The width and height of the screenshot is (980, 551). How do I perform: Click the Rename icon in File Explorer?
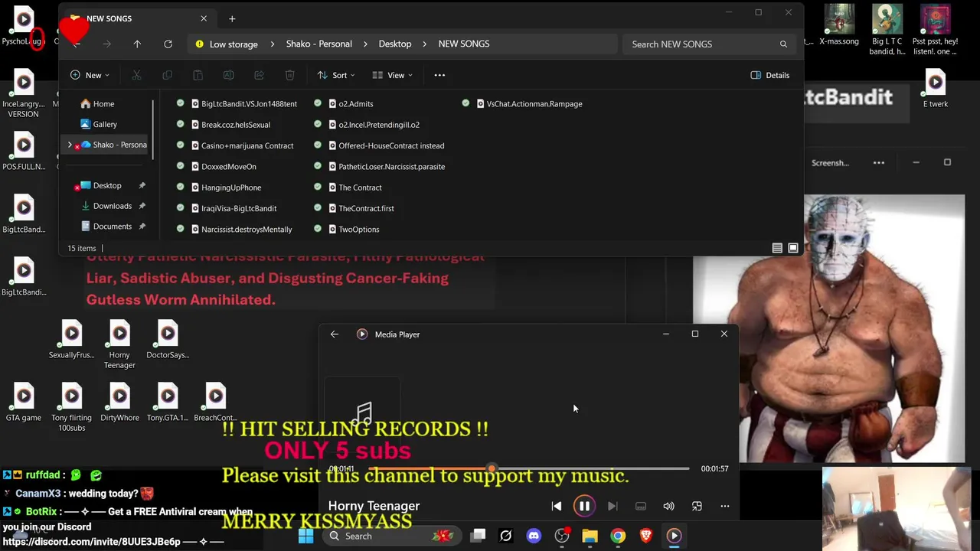[228, 75]
